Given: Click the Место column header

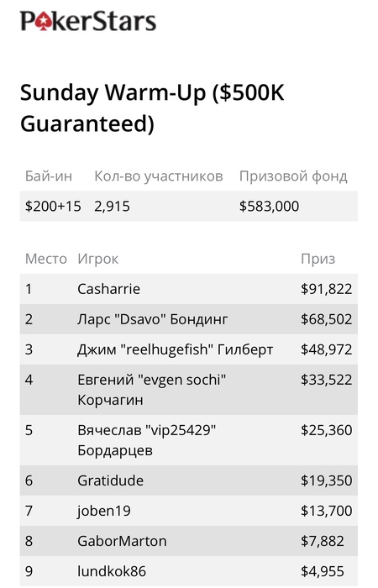Looking at the screenshot, I should [x=46, y=259].
